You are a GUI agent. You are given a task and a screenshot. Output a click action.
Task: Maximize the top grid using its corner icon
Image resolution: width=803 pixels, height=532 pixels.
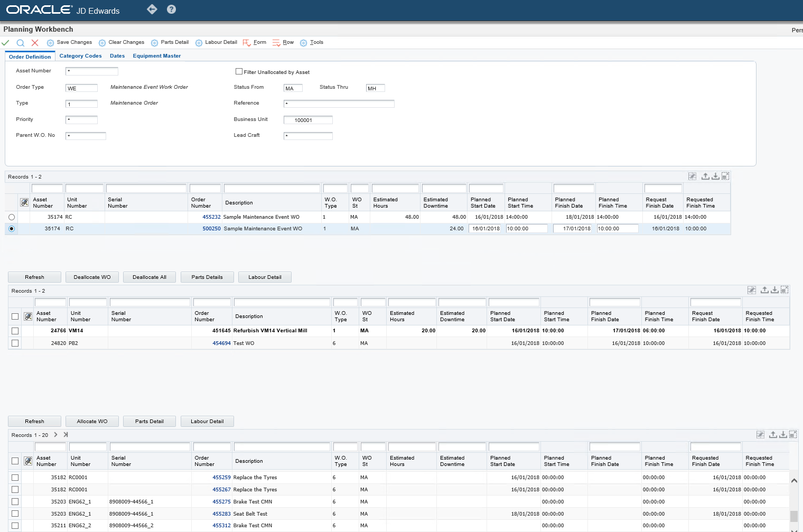[725, 176]
